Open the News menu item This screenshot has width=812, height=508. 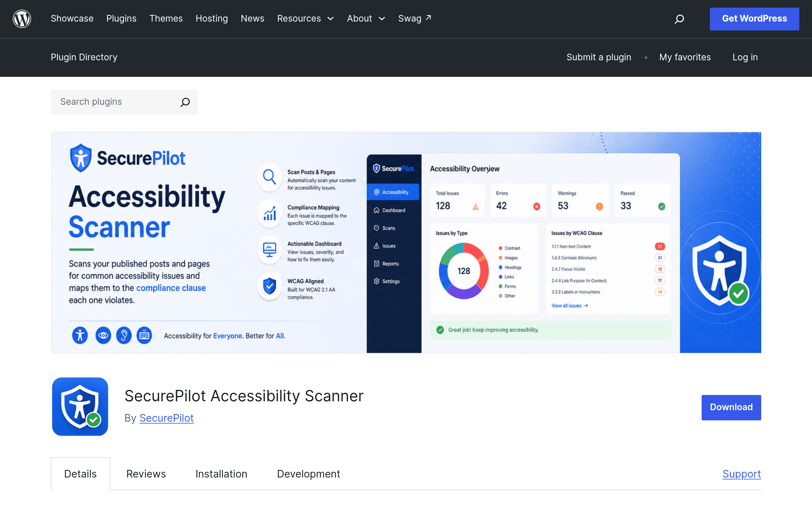click(253, 18)
